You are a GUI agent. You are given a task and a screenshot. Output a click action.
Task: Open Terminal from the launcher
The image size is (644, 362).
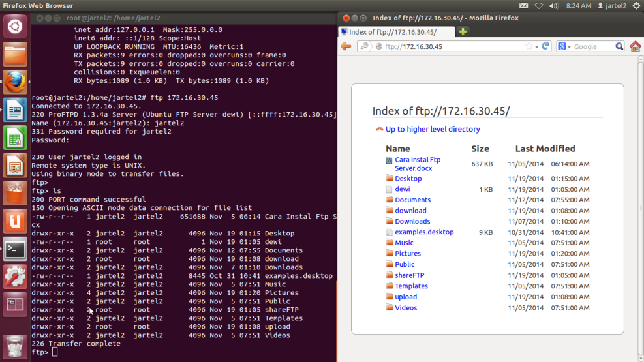[15, 249]
